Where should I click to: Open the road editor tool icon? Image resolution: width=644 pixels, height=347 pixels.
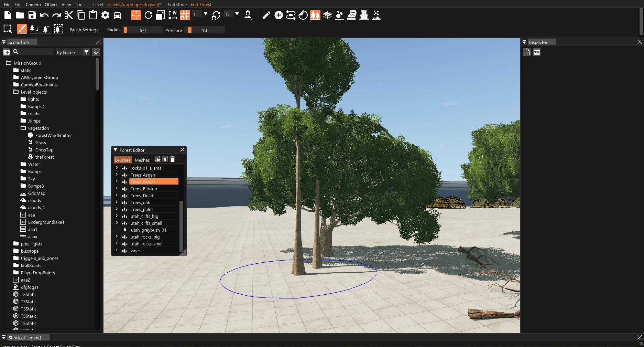[x=364, y=15]
